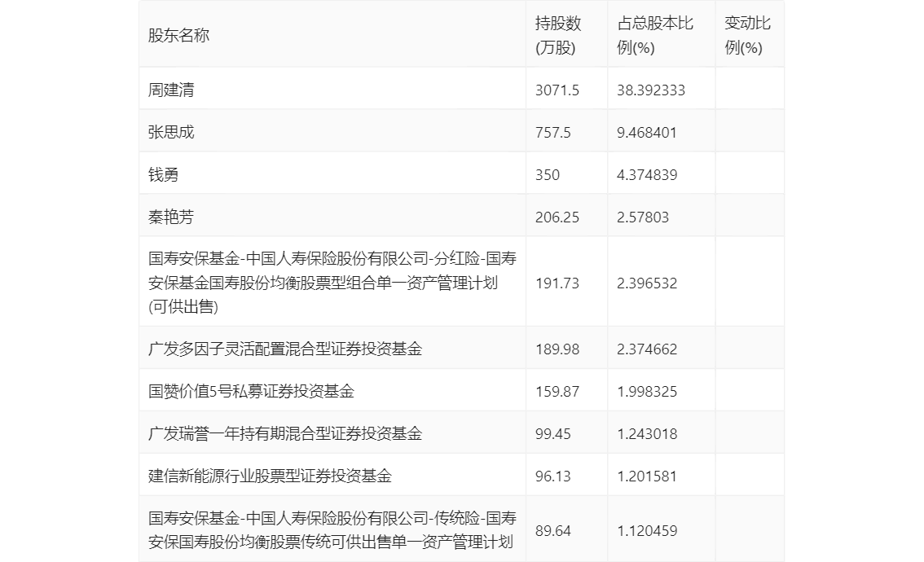Select 广发瑞誉一年持有期混合型证券投资基金 row name

pos(285,433)
